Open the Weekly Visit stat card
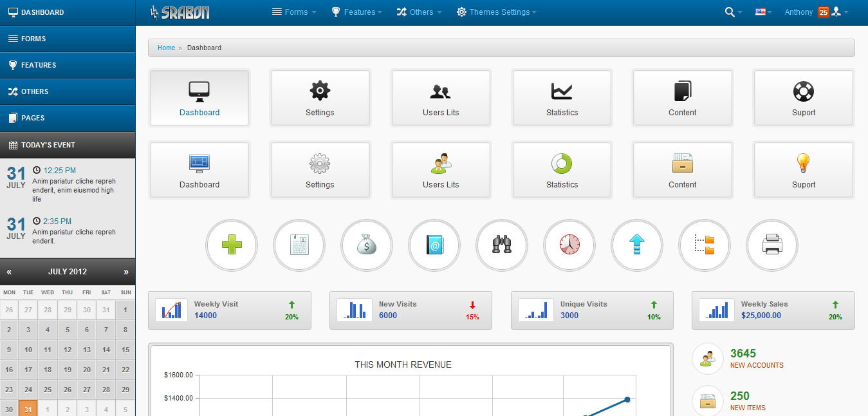This screenshot has height=416, width=868. click(230, 310)
